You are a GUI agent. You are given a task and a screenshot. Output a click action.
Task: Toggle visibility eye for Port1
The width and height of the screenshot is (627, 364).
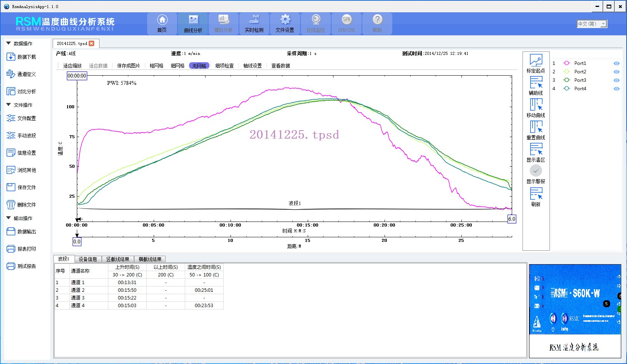click(x=616, y=63)
